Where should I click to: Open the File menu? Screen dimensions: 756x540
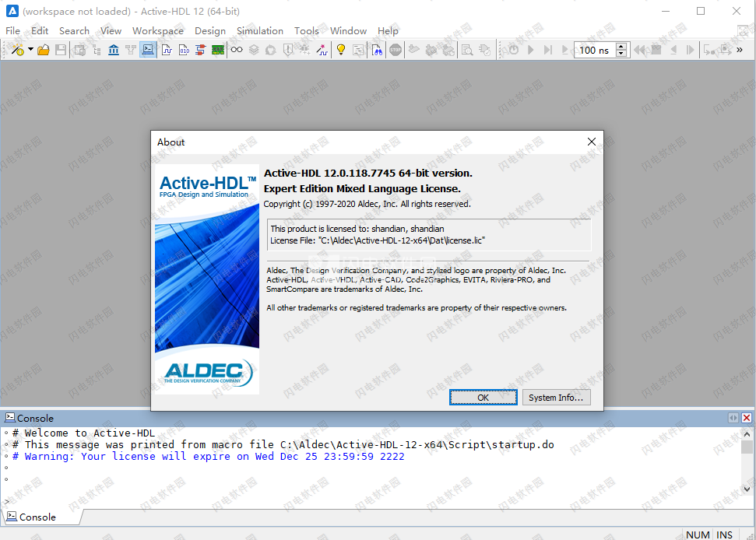[x=13, y=31]
